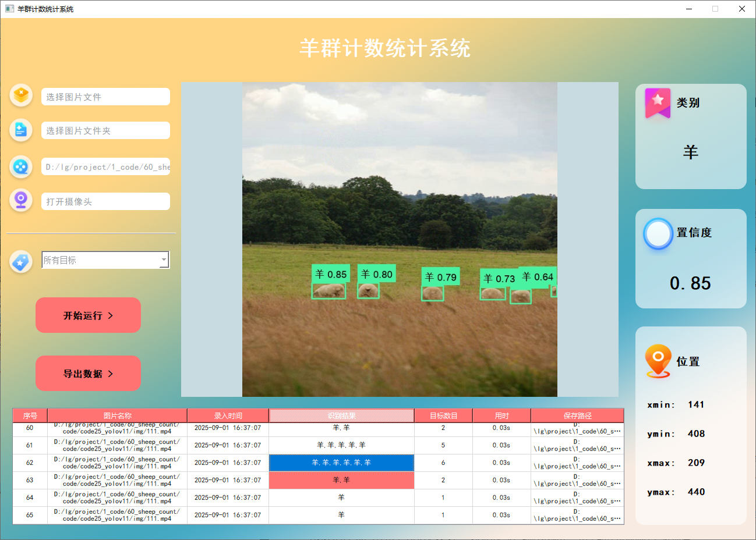
Task: Click the 打开摄像头 field
Action: point(105,201)
